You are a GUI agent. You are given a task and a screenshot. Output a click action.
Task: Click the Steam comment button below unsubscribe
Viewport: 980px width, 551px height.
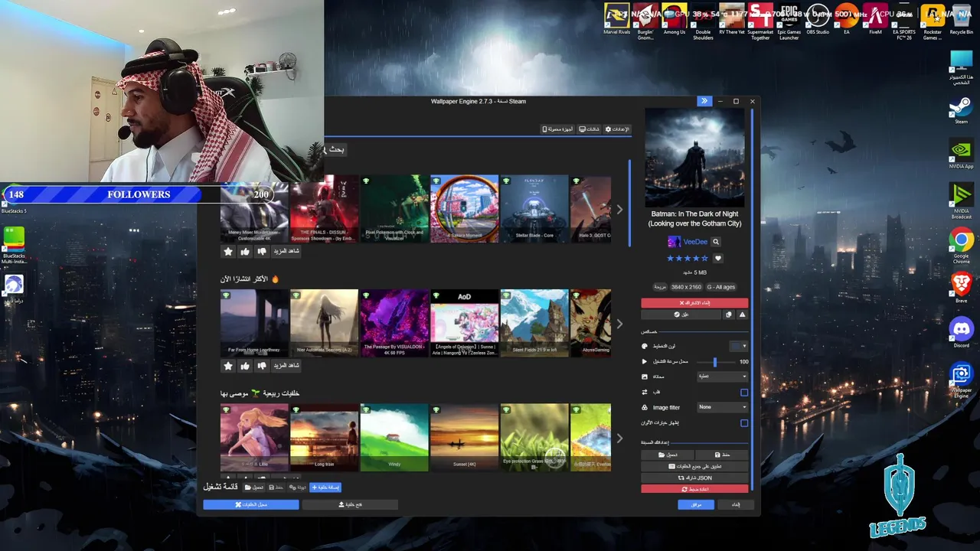point(681,315)
